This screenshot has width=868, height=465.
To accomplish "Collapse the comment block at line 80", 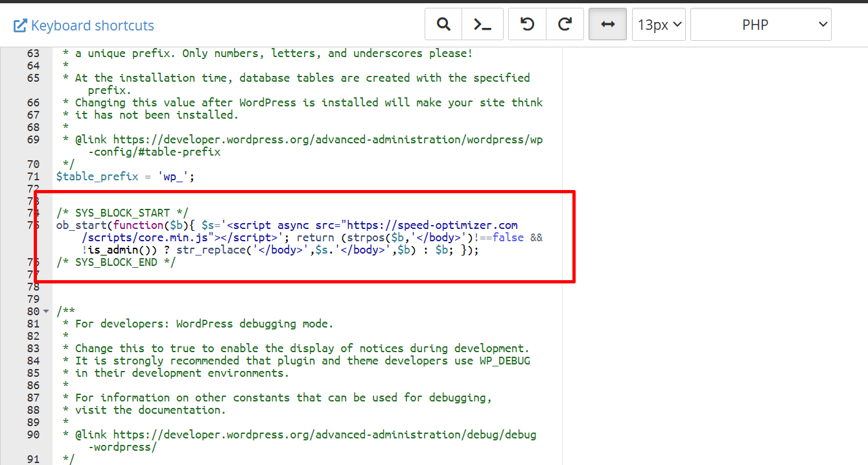I will (x=46, y=312).
